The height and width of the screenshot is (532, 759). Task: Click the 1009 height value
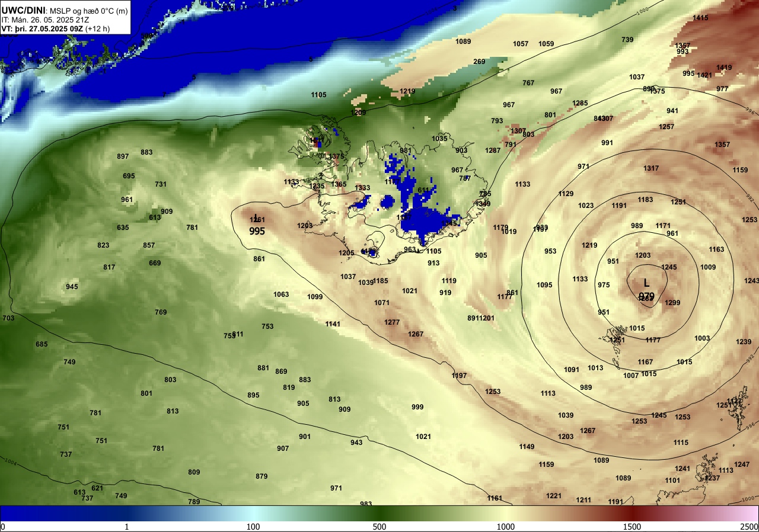tap(708, 267)
